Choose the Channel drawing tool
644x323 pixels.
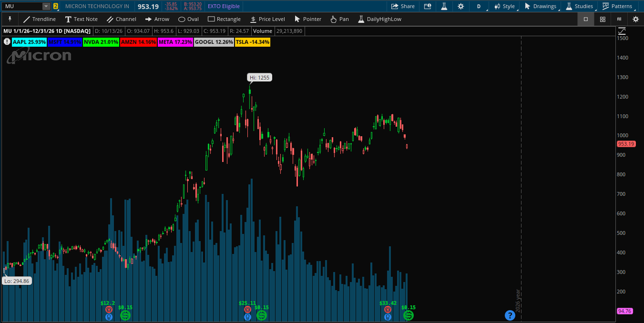(121, 19)
